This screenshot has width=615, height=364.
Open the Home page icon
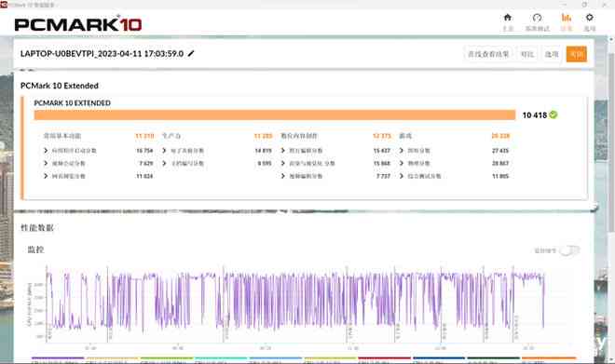coord(508,18)
